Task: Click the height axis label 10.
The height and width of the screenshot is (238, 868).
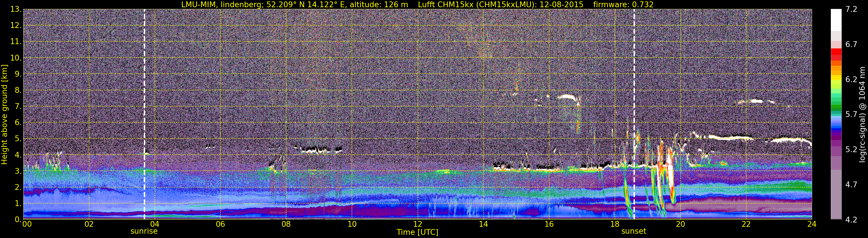Action: [16, 58]
